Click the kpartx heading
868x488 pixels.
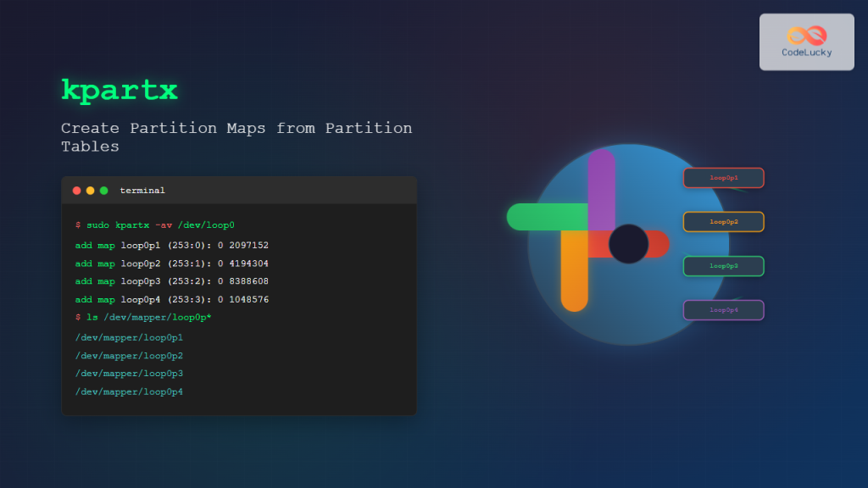119,89
